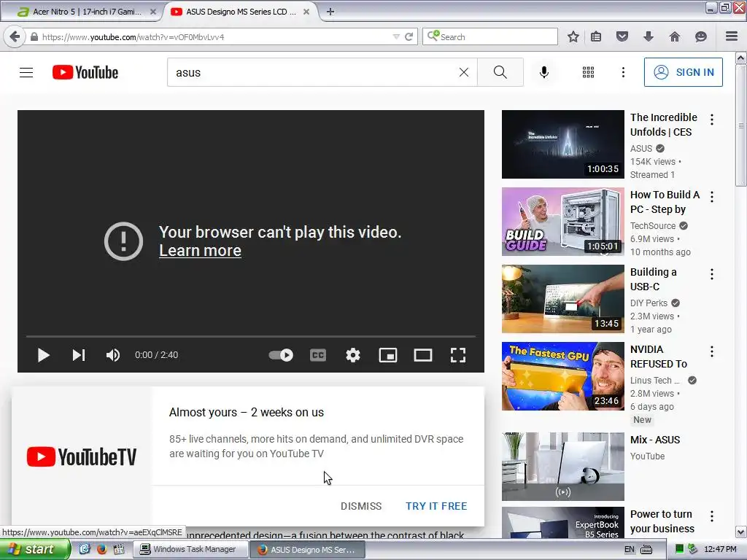
Task: Click the YouTube search magnifier button
Action: pyautogui.click(x=500, y=72)
